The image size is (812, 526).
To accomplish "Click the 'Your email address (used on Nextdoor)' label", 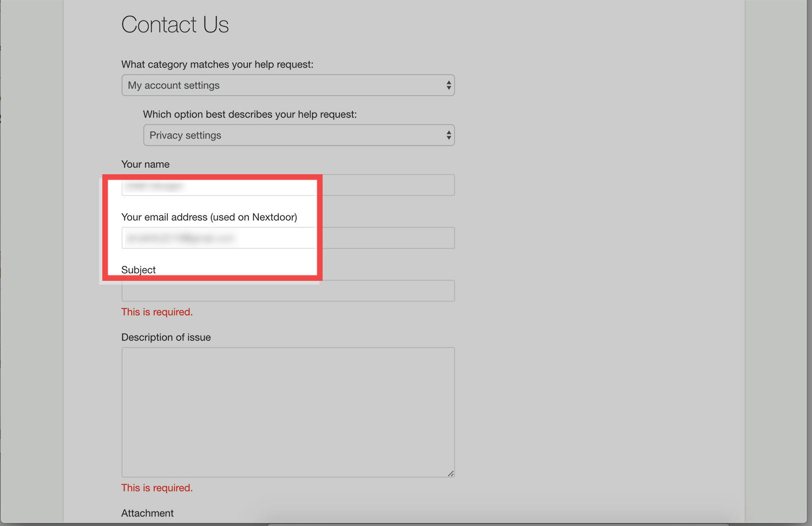I will (x=209, y=217).
